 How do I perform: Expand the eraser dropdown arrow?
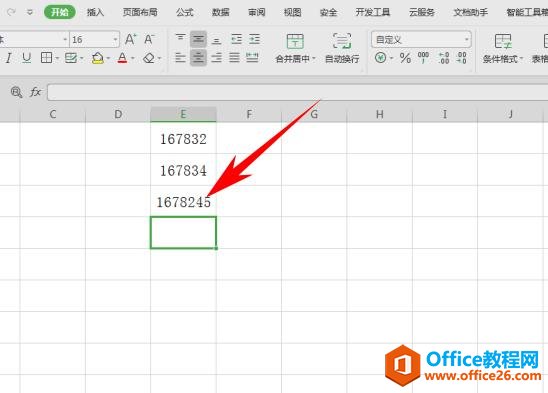160,58
